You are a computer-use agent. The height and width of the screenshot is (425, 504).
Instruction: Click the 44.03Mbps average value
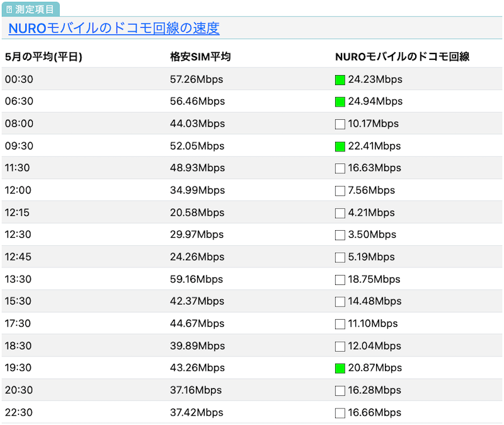point(197,124)
